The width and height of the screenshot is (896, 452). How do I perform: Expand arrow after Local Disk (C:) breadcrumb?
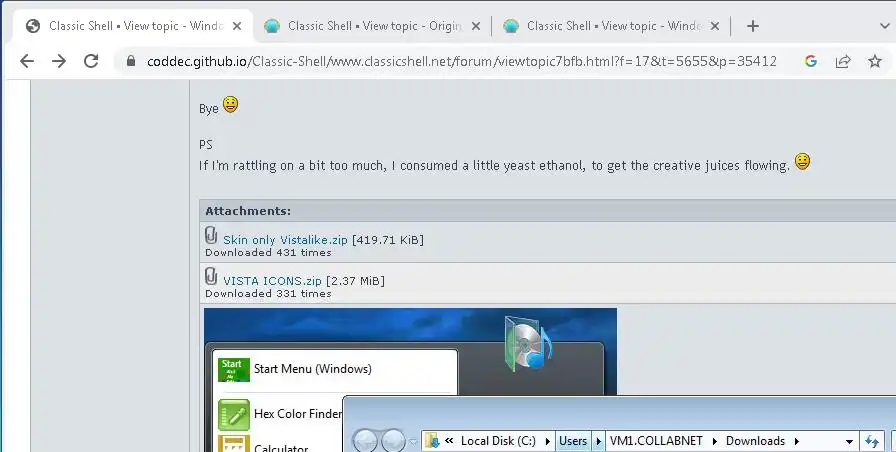(547, 441)
